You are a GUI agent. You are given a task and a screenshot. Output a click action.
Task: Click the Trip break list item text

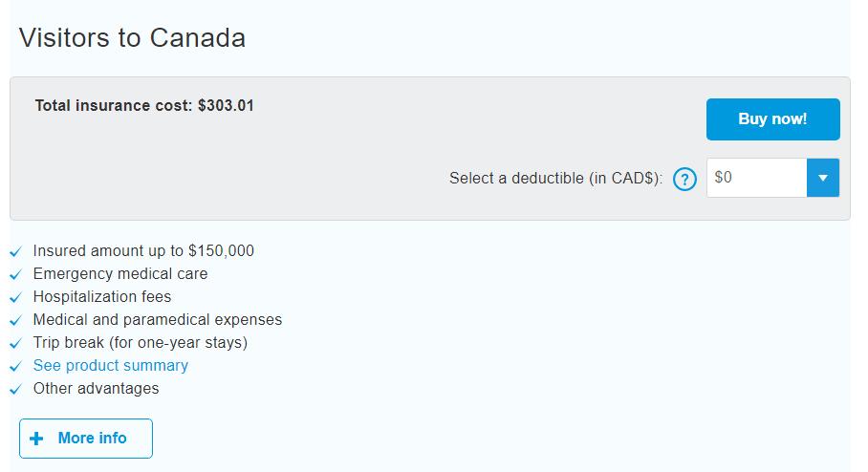pyautogui.click(x=140, y=342)
